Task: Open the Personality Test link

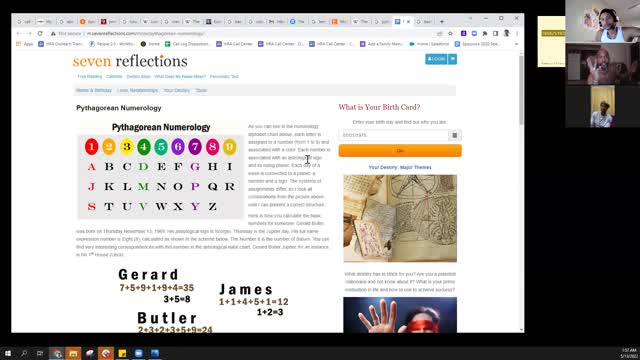Action: tap(224, 76)
